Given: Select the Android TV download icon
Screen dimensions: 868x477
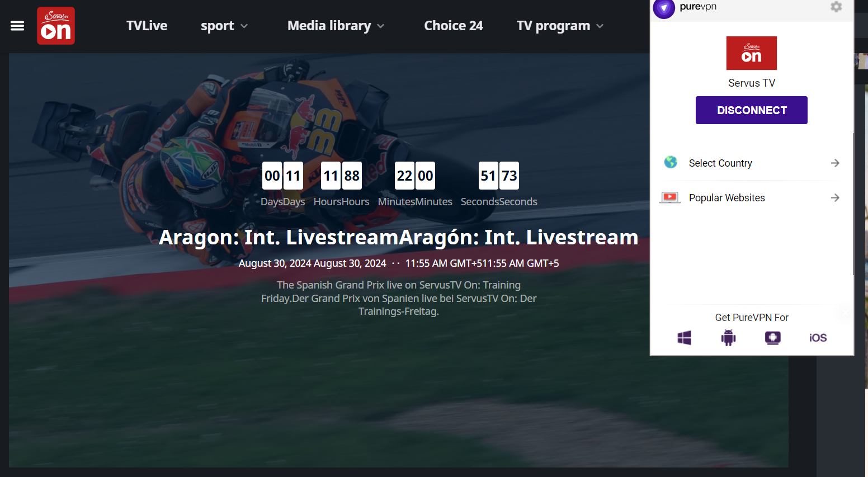Looking at the screenshot, I should pos(773,338).
